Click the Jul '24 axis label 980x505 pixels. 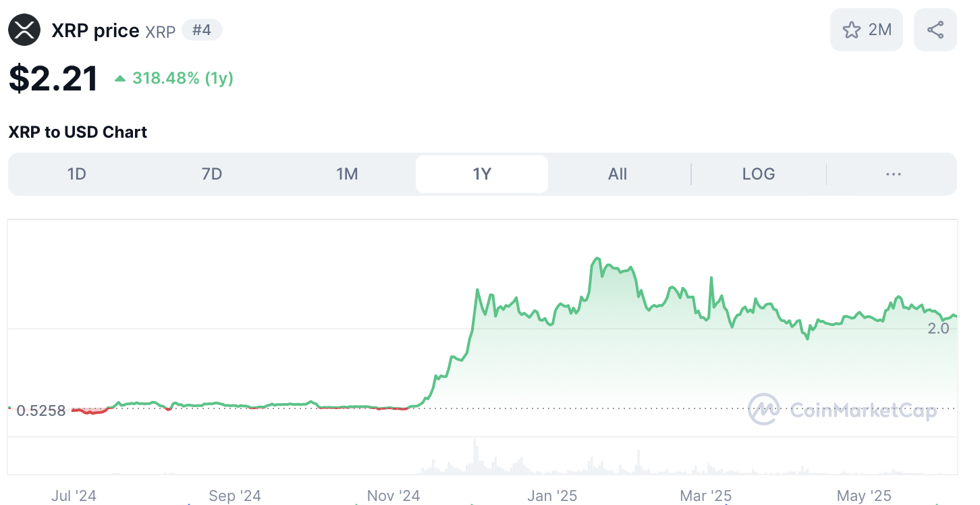pos(74,496)
